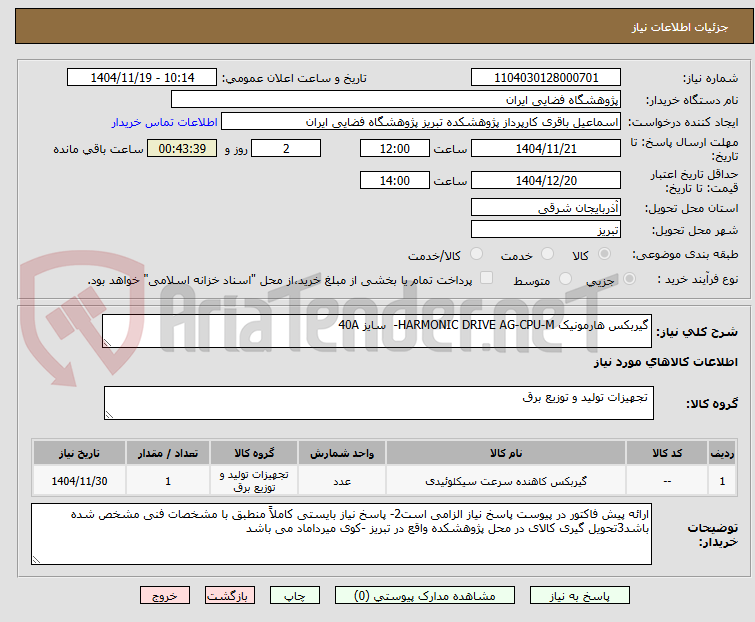This screenshot has width=755, height=622.
Task: Click the need date cell 1404/11/30
Action: [79, 481]
